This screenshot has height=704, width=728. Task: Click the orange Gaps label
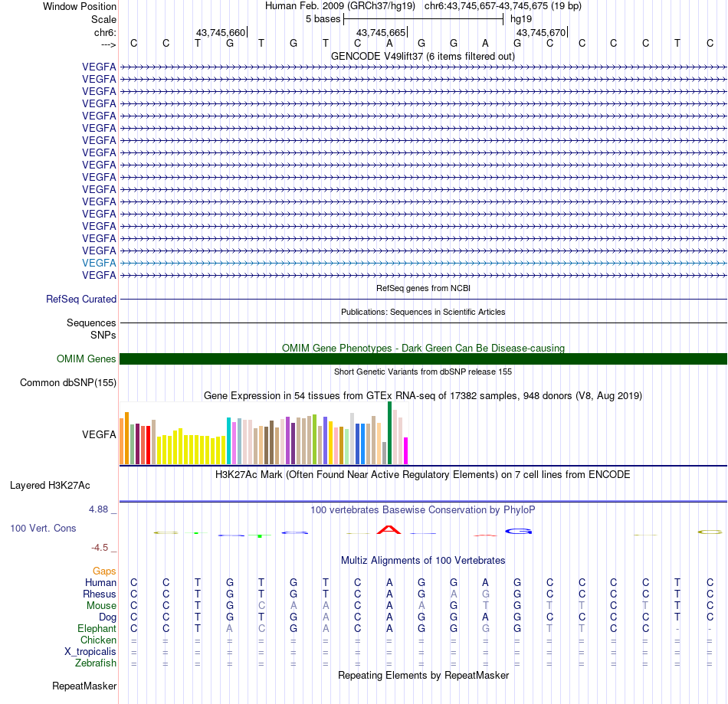coord(104,571)
